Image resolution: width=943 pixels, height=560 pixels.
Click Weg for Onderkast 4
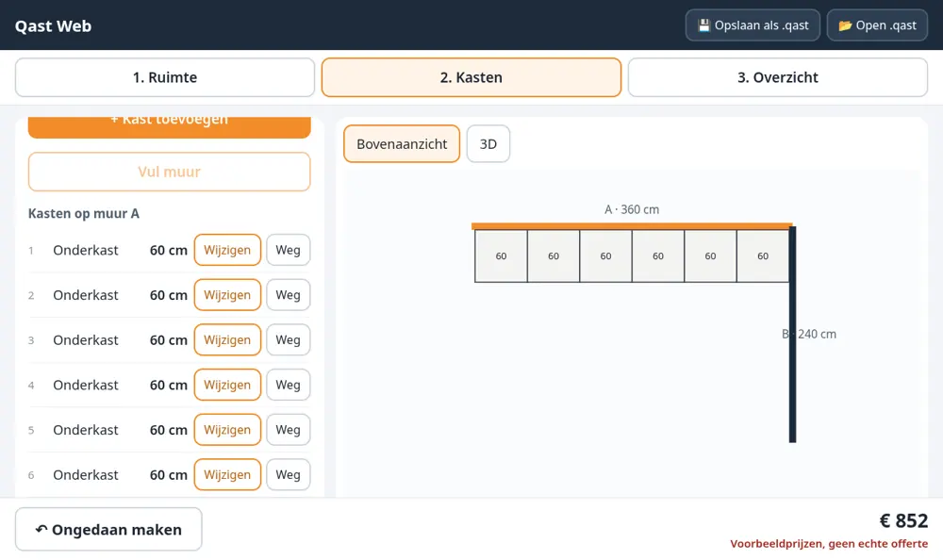pyautogui.click(x=288, y=385)
